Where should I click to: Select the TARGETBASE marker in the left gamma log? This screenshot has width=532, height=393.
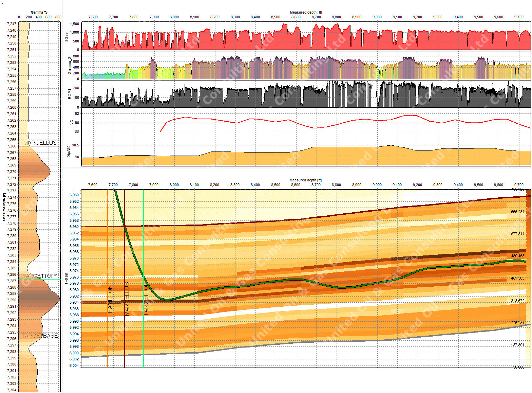coord(40,336)
